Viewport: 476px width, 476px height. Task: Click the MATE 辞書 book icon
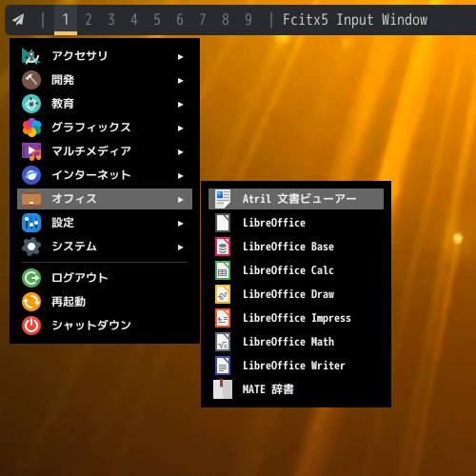point(223,389)
